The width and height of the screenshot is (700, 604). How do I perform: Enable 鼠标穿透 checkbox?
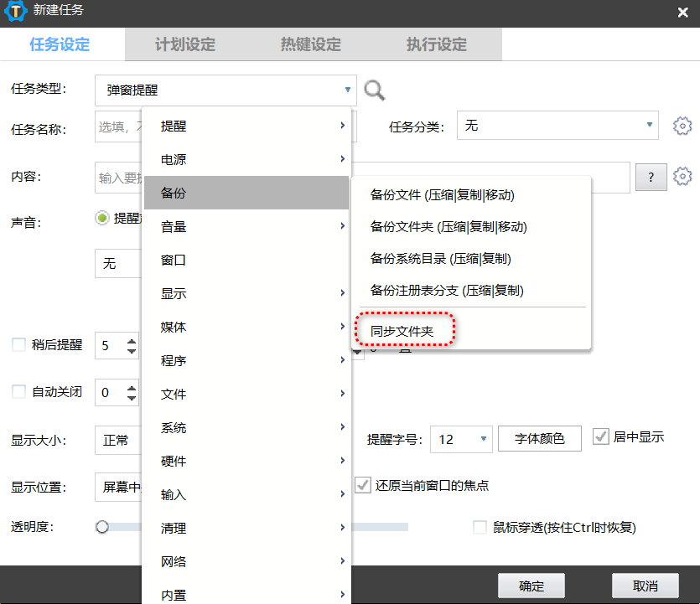point(480,527)
